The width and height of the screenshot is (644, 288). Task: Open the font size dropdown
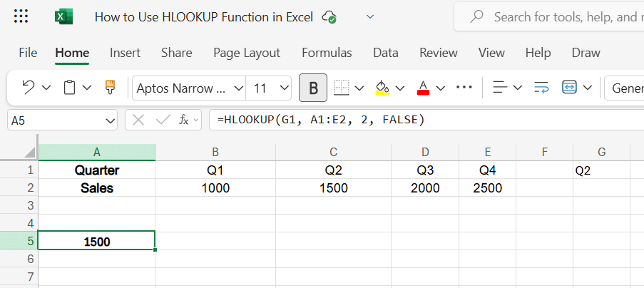pyautogui.click(x=285, y=88)
